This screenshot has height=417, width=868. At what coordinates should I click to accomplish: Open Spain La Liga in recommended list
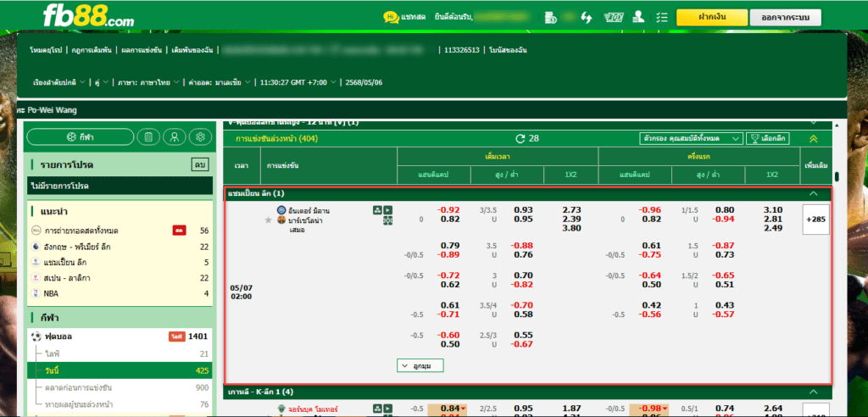pos(120,278)
